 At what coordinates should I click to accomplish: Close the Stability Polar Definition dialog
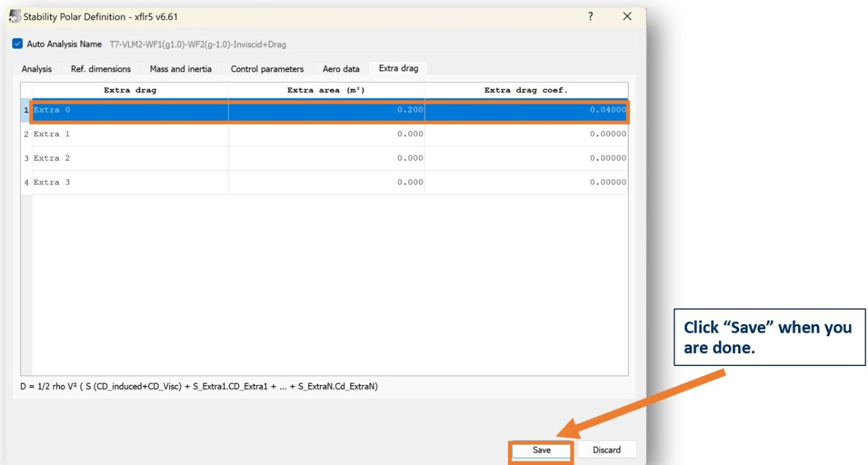(627, 16)
